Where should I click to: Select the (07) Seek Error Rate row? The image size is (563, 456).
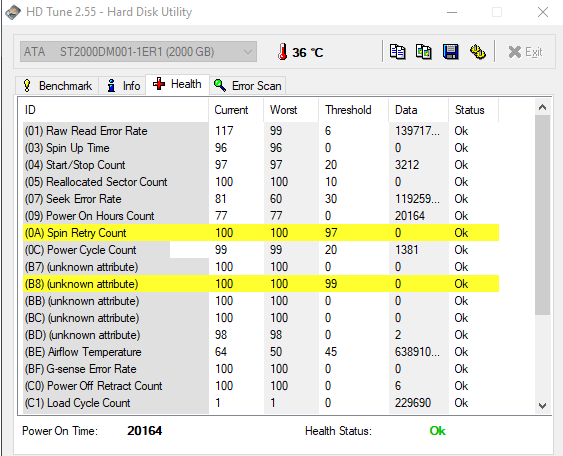[x=261, y=199]
